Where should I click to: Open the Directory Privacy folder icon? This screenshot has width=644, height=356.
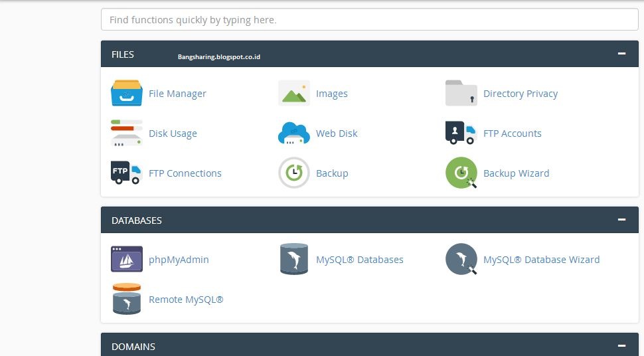(x=461, y=93)
